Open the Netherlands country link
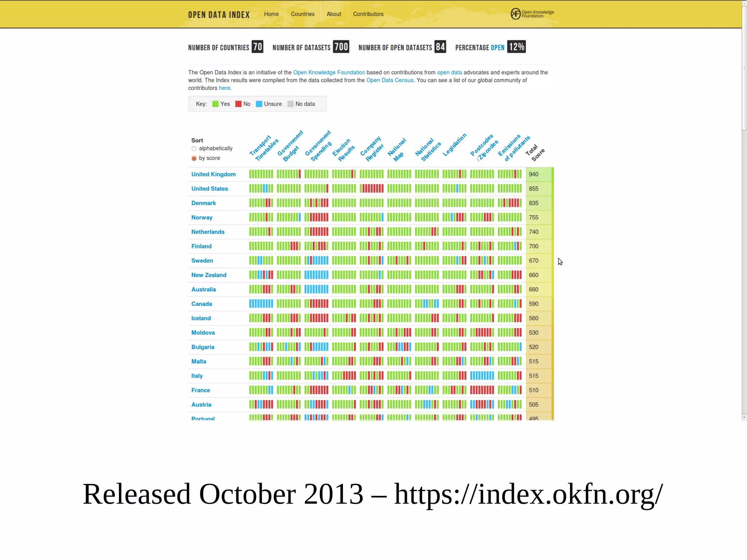The image size is (747, 560). [208, 232]
